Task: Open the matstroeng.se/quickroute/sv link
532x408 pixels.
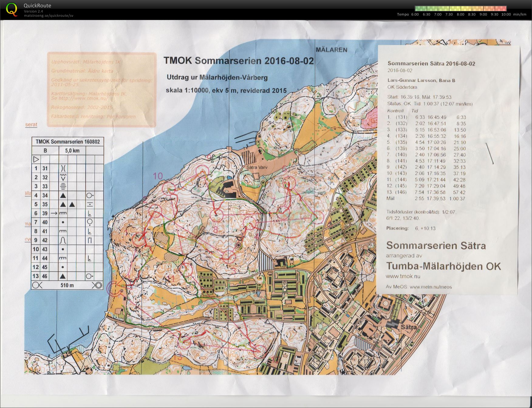Action: click(49, 16)
